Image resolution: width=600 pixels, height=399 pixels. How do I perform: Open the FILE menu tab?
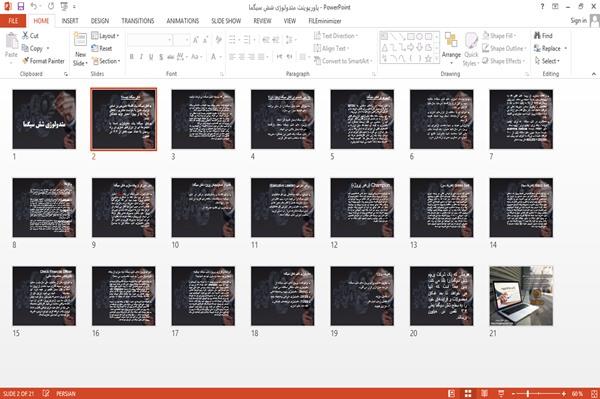pos(13,21)
